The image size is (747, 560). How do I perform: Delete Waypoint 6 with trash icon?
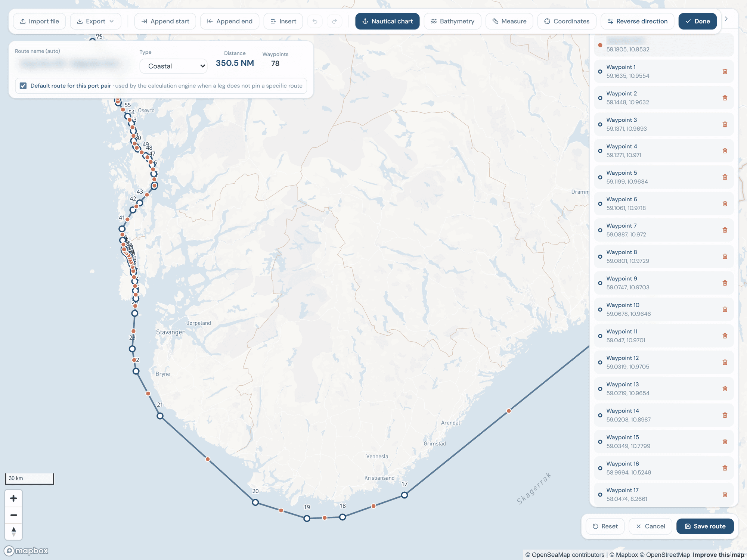click(x=725, y=203)
